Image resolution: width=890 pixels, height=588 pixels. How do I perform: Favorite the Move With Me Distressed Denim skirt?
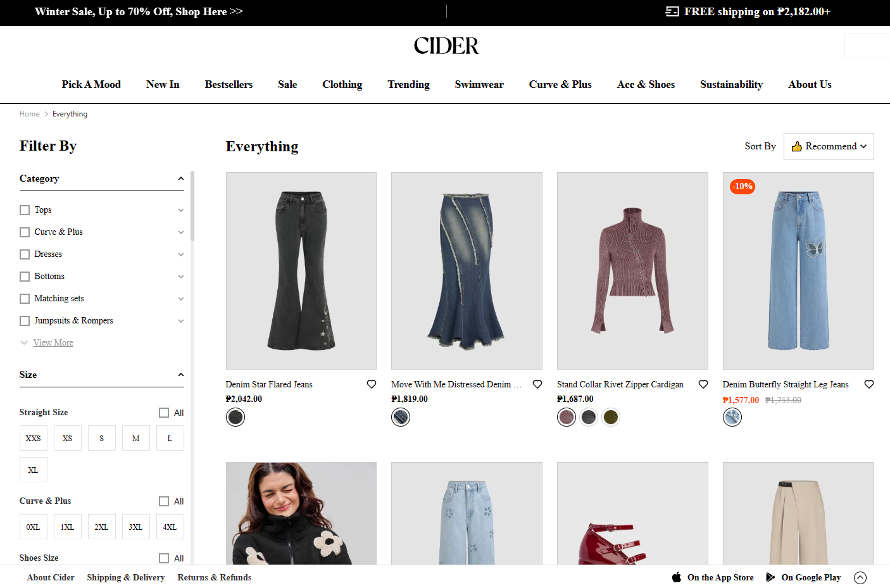point(537,384)
